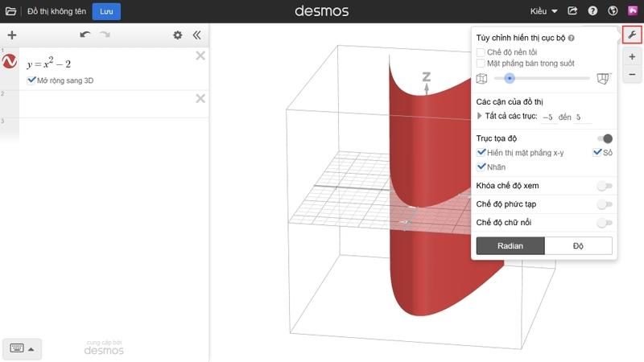
Task: Open the Kiểu dropdown menu
Action: click(543, 11)
